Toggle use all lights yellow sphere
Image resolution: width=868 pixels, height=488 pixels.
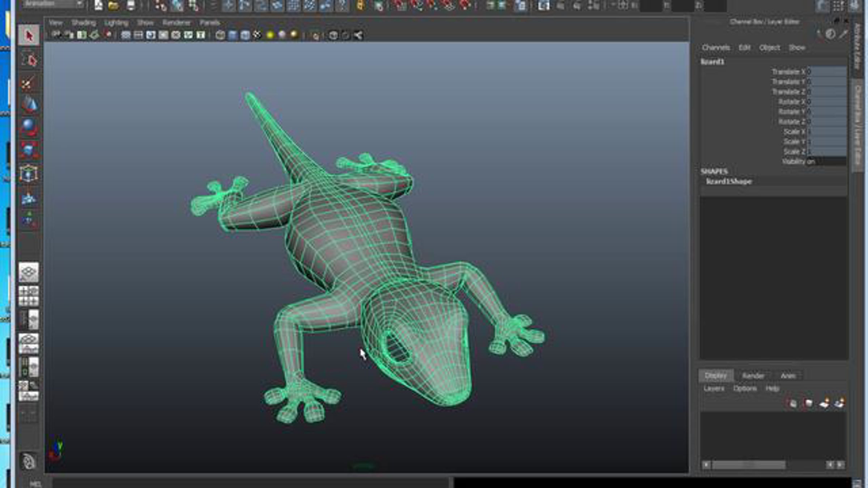pos(270,35)
